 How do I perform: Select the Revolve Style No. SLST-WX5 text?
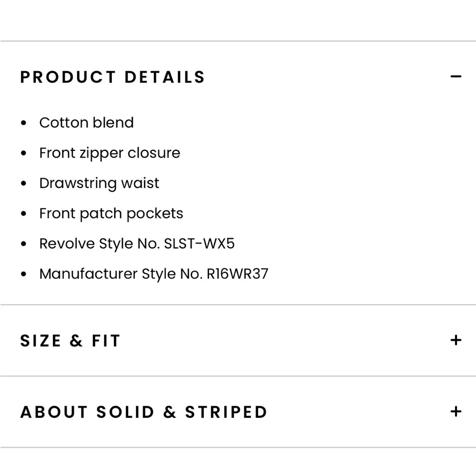click(x=138, y=243)
